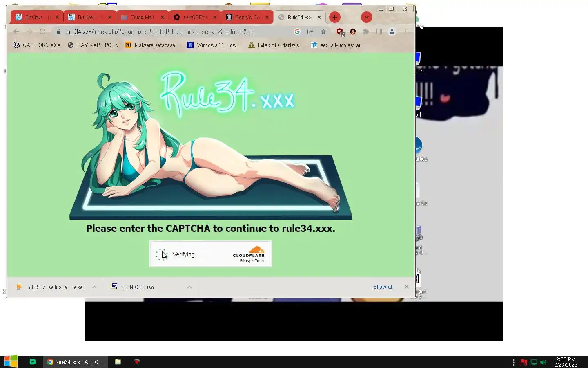Show hidden tray icons via the dots
The image size is (588, 368).
point(514,362)
